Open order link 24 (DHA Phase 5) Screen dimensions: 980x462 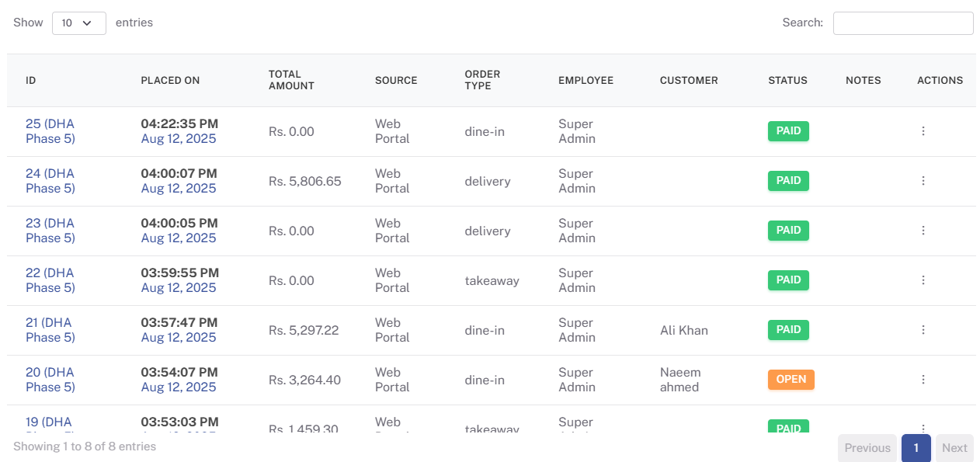pos(50,181)
